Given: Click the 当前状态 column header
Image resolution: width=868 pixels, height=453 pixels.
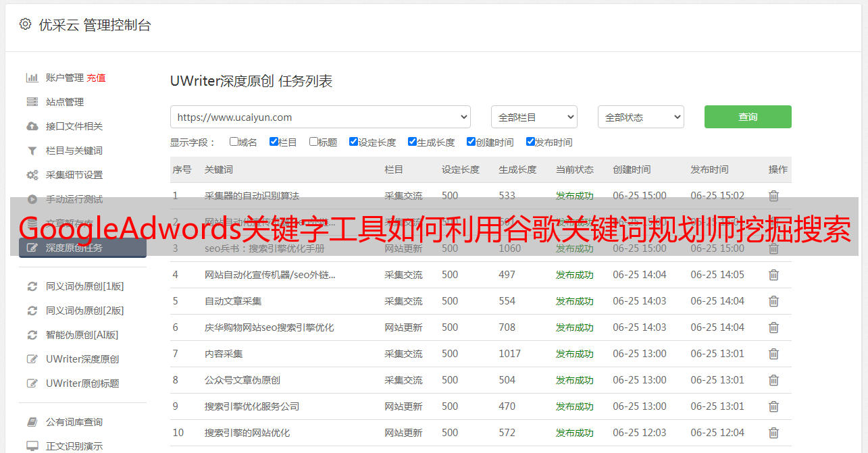Looking at the screenshot, I should click(x=575, y=169).
